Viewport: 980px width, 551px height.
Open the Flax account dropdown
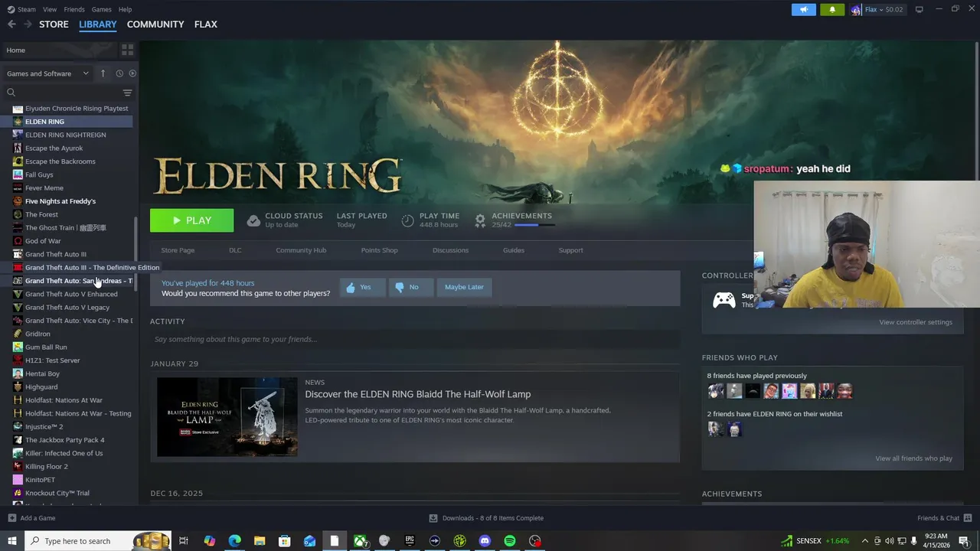click(x=877, y=9)
